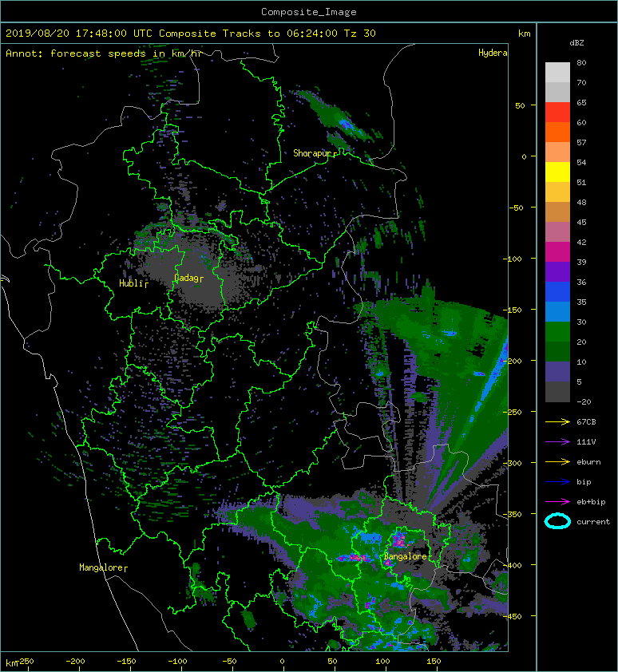Select the red swatch in dBZ scale

(557, 113)
